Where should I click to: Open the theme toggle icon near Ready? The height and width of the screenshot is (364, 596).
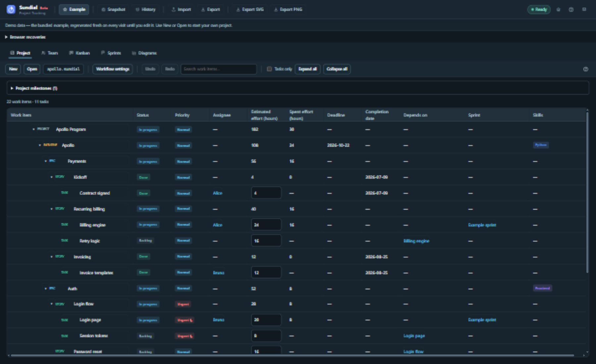pyautogui.click(x=558, y=10)
